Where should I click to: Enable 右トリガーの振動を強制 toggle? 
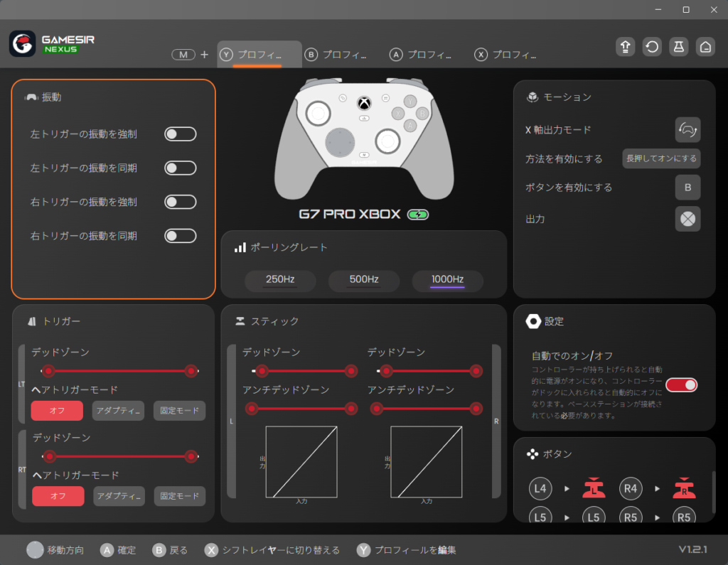[x=180, y=202]
